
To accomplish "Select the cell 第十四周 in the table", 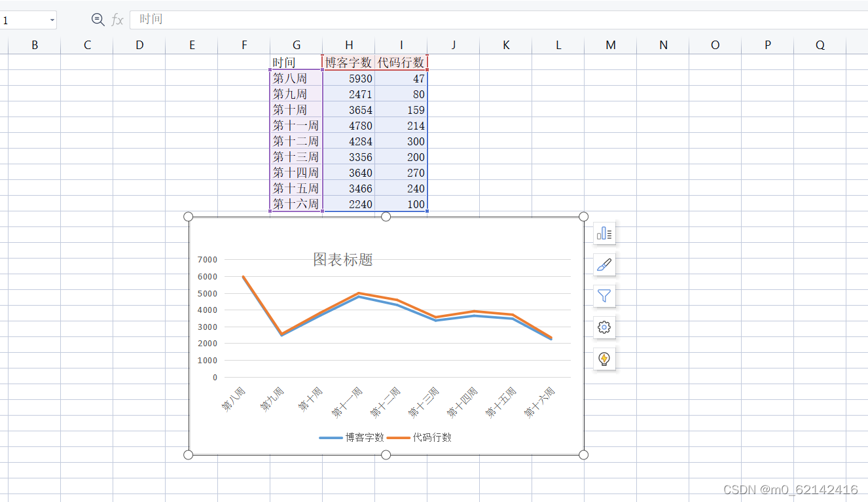I will click(297, 172).
